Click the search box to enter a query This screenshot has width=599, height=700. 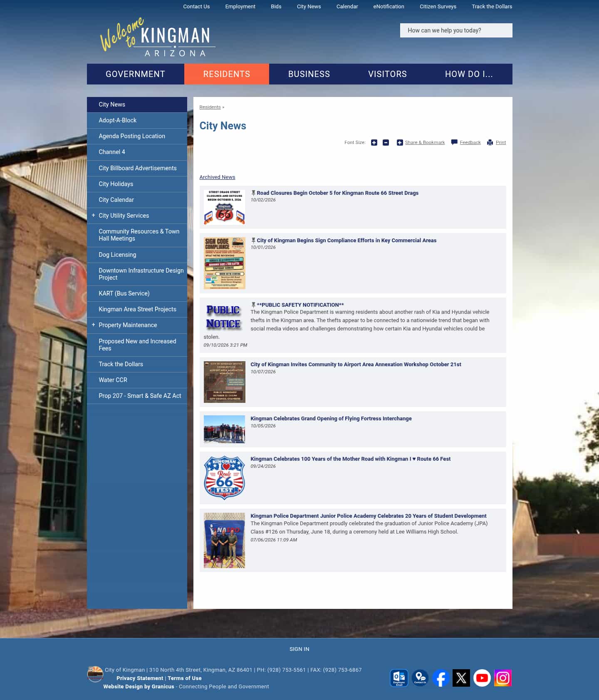click(x=456, y=30)
